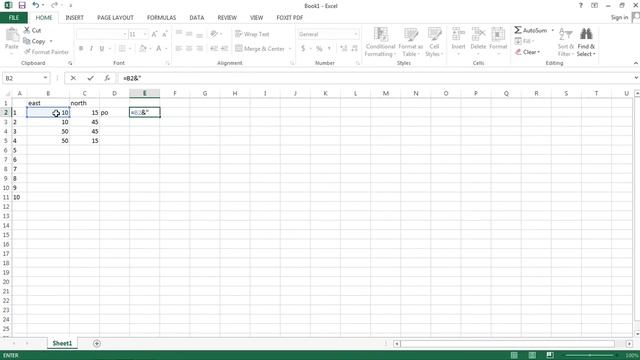The height and width of the screenshot is (360, 640).
Task: Collapse the ribbon with the arrow
Action: [x=636, y=63]
